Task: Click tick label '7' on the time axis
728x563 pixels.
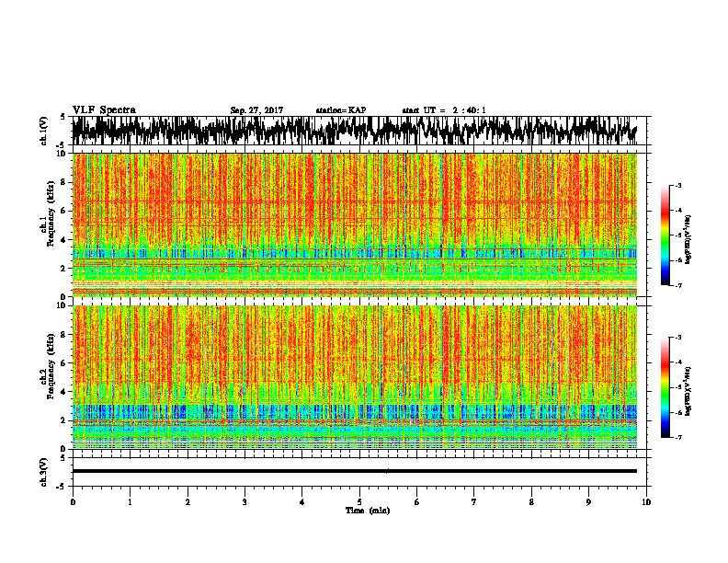Action: click(x=474, y=502)
